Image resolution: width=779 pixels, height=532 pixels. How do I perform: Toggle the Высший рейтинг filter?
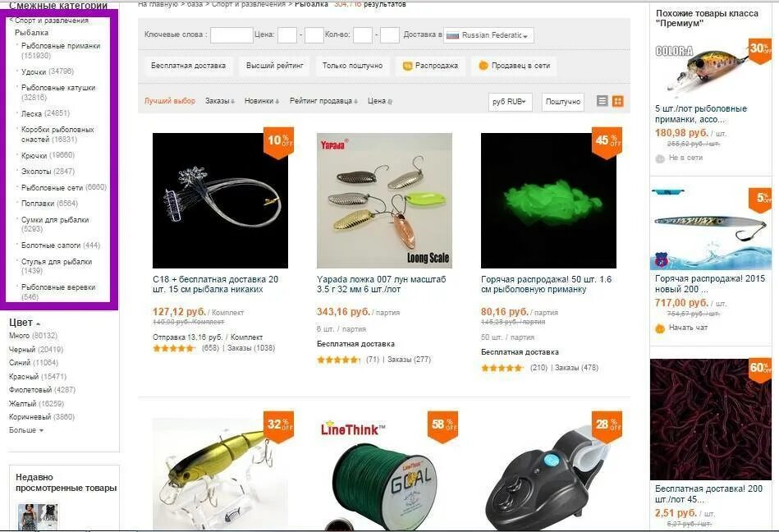[x=275, y=66]
